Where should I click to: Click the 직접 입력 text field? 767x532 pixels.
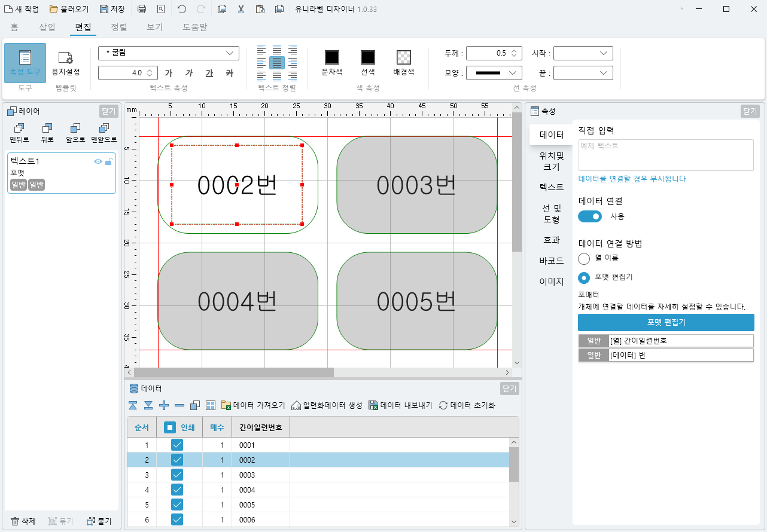666,155
